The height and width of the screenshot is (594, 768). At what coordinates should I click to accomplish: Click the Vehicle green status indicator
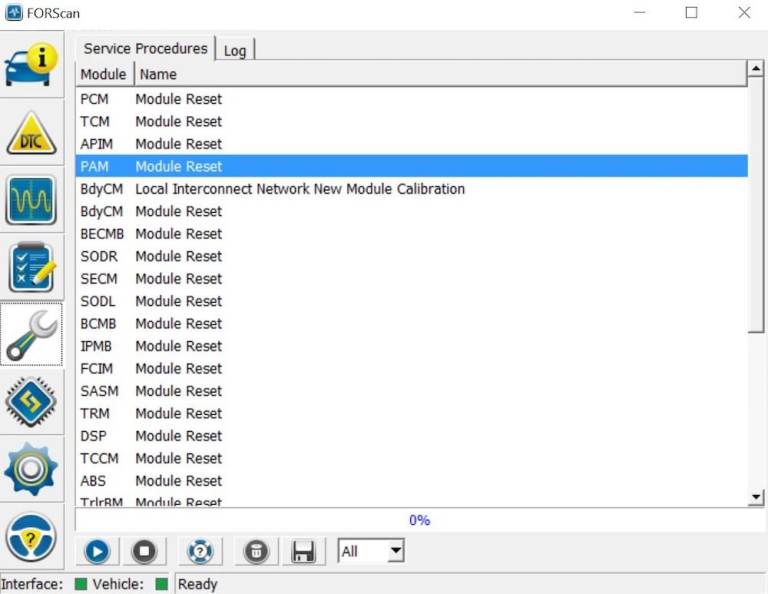[162, 584]
